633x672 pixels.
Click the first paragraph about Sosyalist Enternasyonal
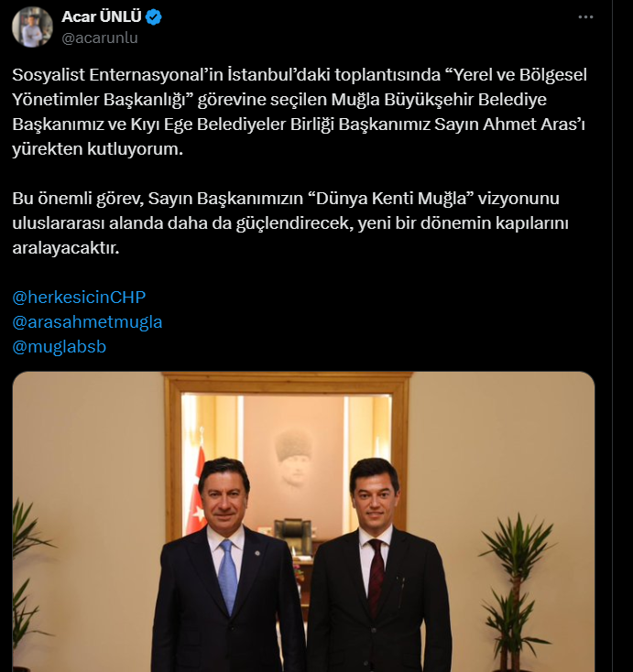(x=300, y=112)
